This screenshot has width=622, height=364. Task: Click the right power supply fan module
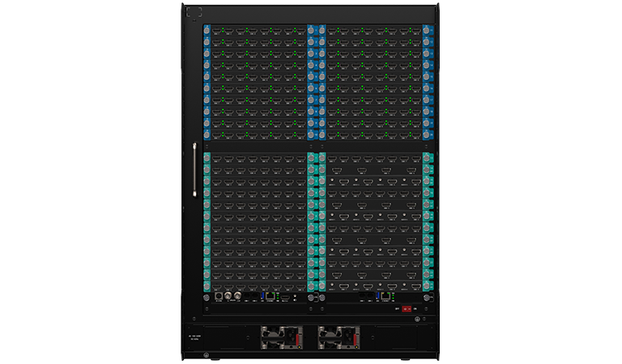pos(334,336)
